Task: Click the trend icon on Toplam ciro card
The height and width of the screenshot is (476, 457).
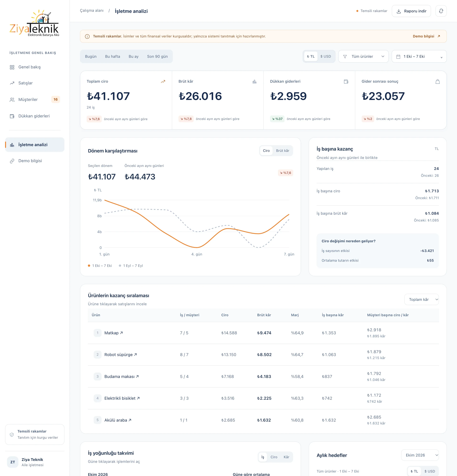Action: (163, 82)
